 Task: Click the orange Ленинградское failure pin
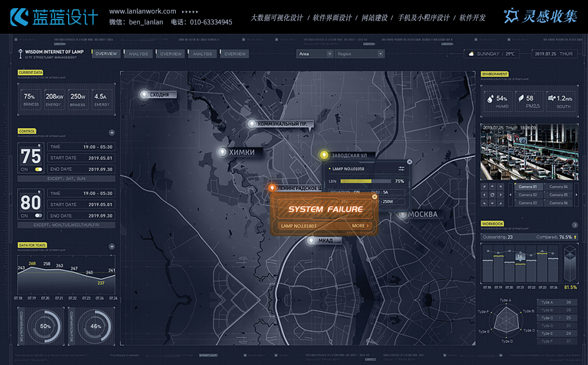coord(272,187)
